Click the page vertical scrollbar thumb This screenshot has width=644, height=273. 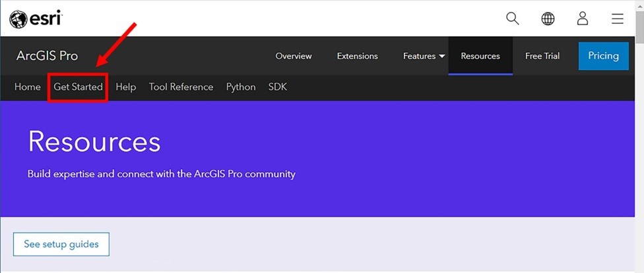639,28
